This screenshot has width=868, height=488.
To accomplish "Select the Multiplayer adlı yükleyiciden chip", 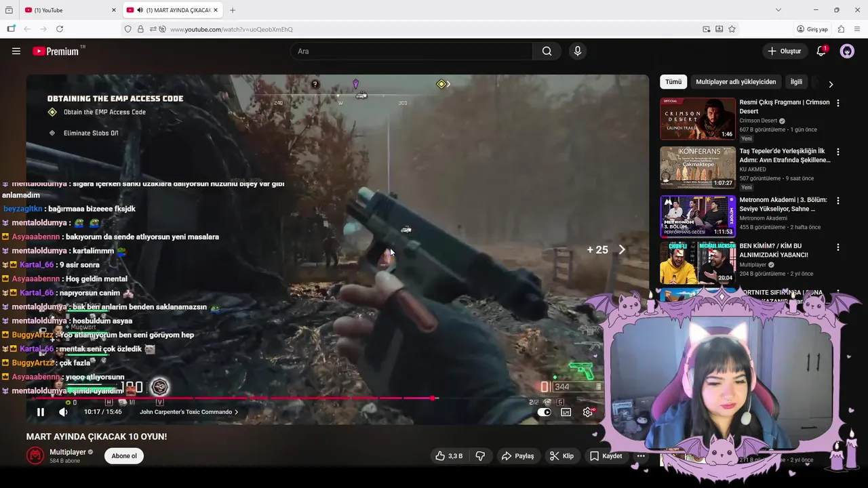I will [736, 82].
